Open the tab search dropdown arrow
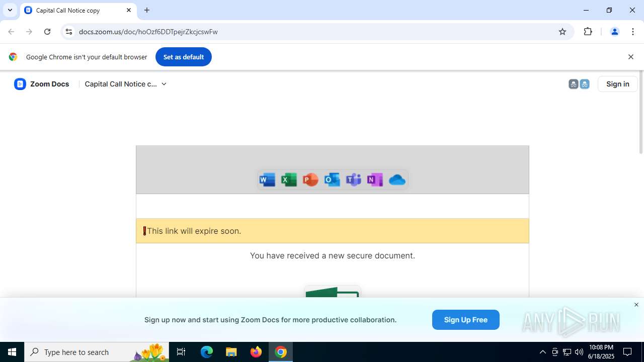 (x=10, y=10)
